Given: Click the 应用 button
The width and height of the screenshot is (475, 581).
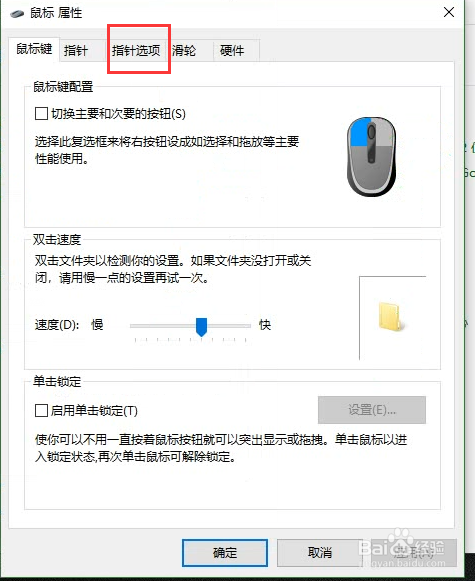Looking at the screenshot, I should point(413,553).
